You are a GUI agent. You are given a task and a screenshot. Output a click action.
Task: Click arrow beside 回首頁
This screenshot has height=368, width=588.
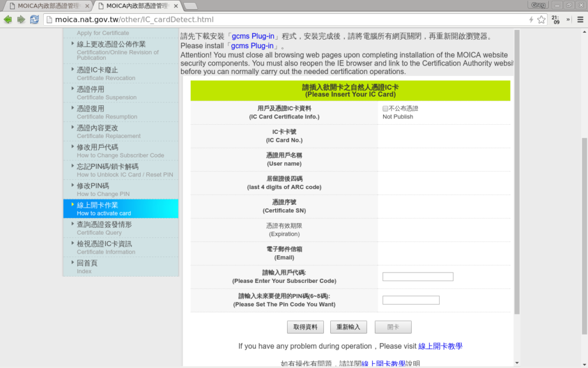[72, 262]
